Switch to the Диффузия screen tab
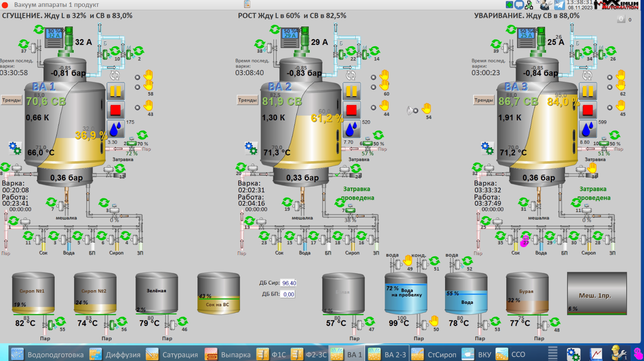644x361 pixels. 115,354
